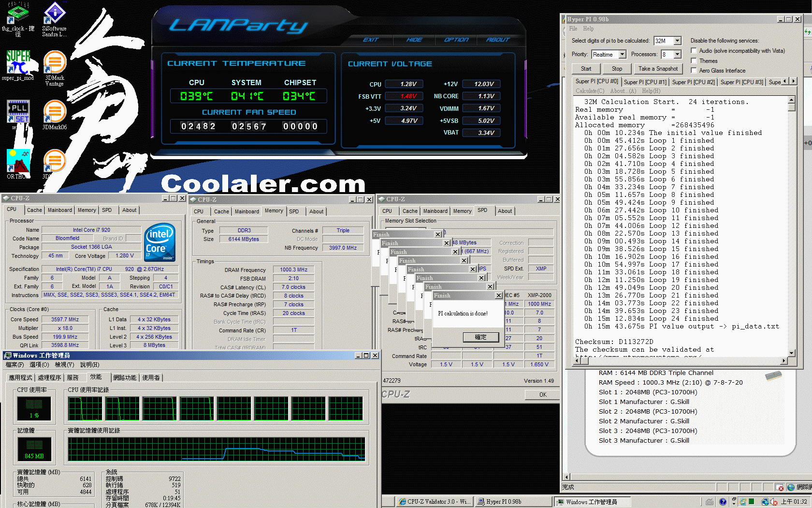Click the muted volume tray icon

[774, 502]
